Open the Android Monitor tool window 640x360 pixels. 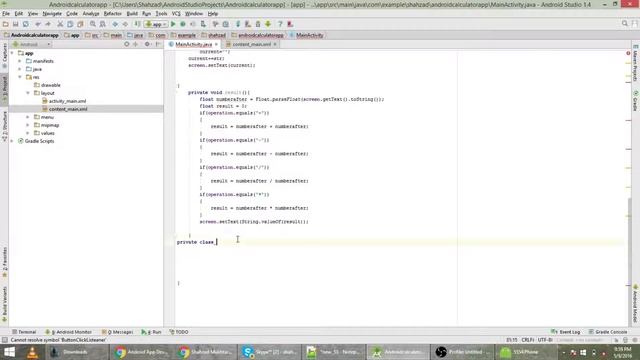(69, 332)
